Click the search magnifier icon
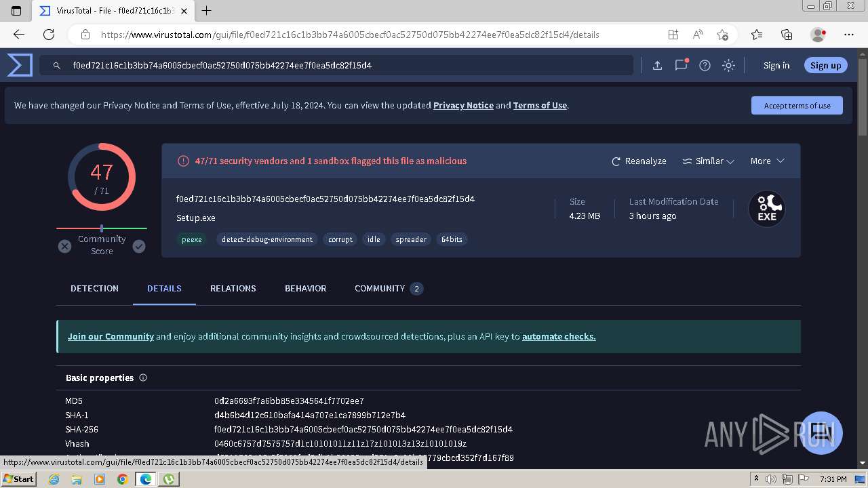The height and width of the screenshot is (488, 868). coord(57,66)
